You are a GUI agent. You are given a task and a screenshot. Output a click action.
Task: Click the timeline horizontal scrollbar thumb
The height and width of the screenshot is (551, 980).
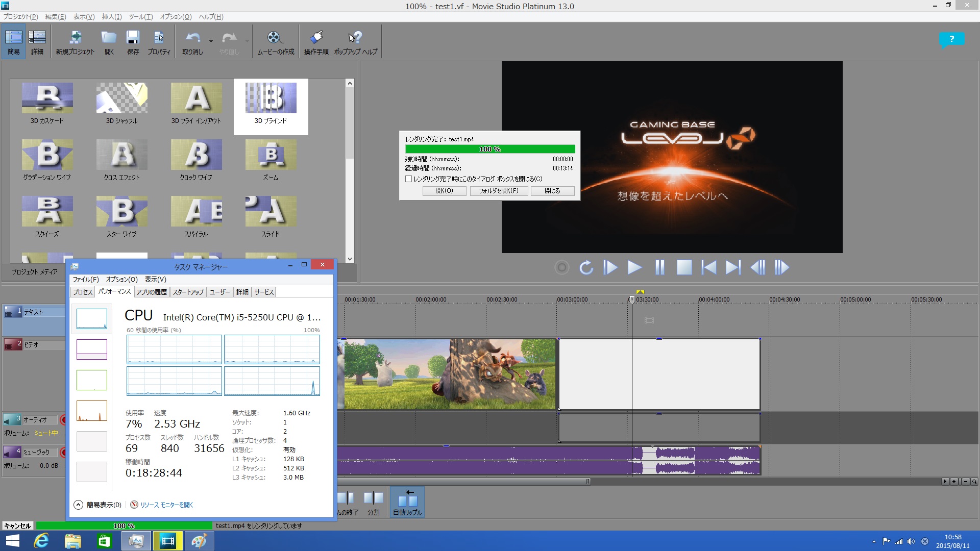[x=463, y=481]
